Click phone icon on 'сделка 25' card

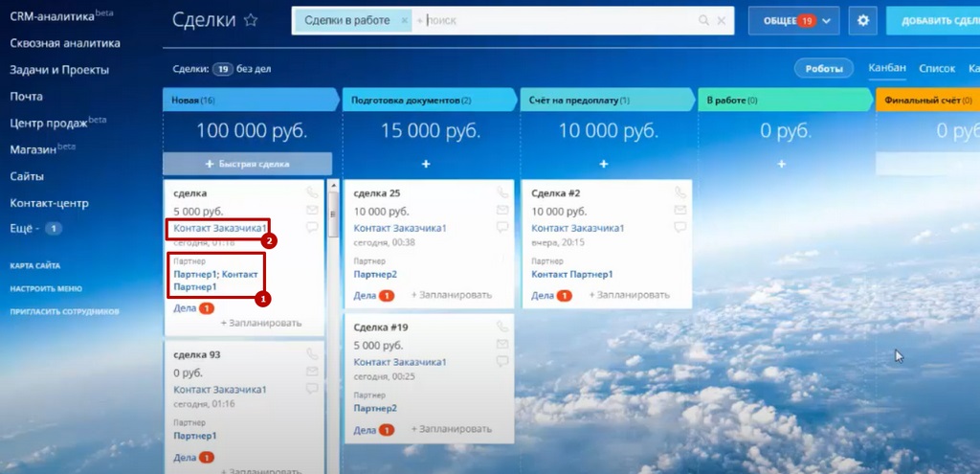(502, 192)
